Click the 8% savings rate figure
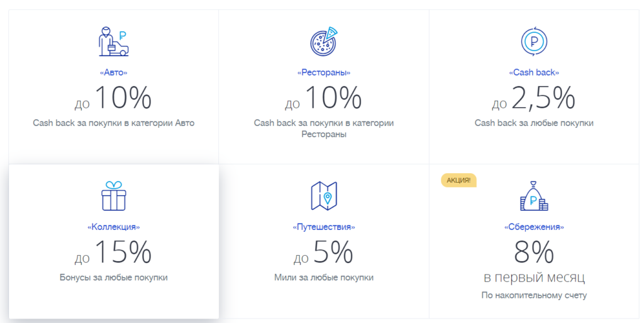The height and width of the screenshot is (323, 644). (534, 252)
